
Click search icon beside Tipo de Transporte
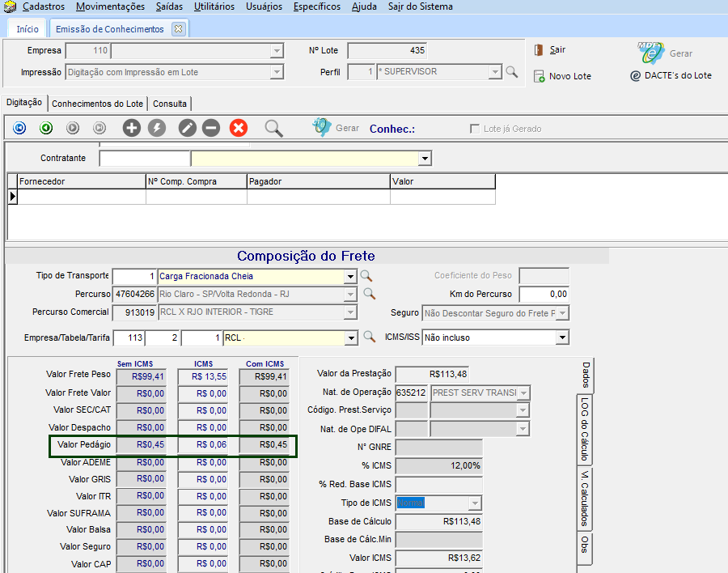tap(367, 276)
